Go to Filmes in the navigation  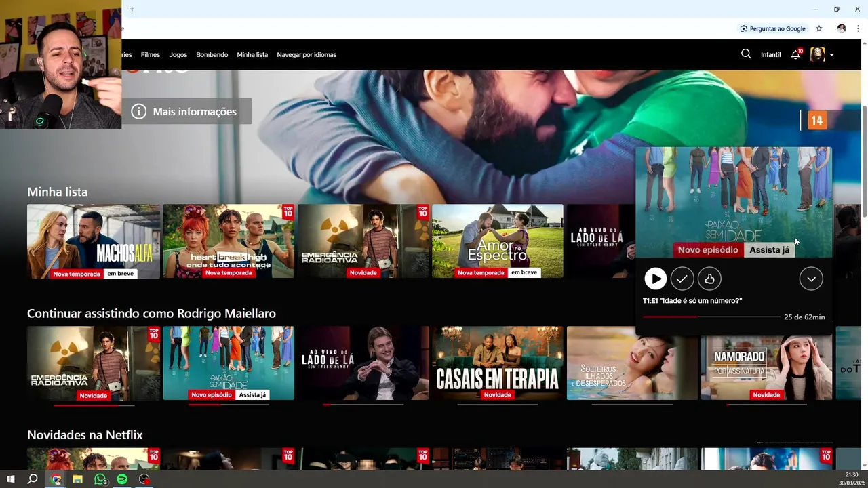click(x=151, y=54)
